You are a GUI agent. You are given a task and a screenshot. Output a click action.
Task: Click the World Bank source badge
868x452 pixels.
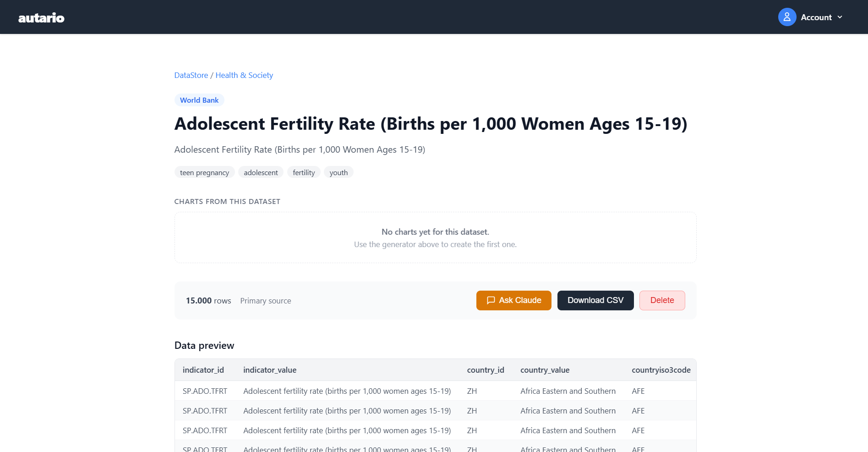tap(199, 100)
